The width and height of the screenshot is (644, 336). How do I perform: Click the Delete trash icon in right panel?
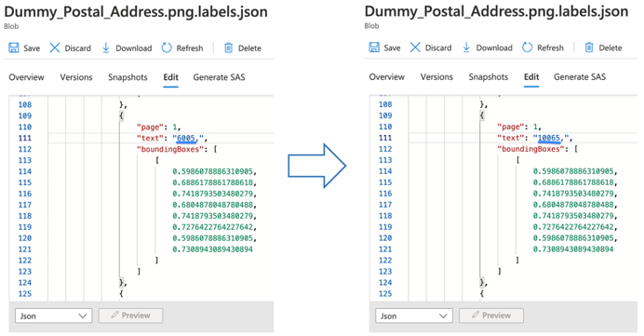coord(589,47)
